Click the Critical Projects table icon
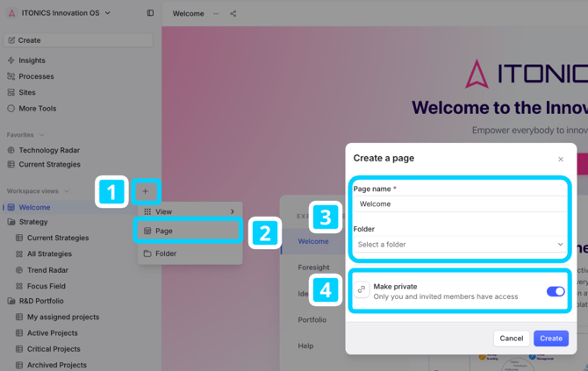The width and height of the screenshot is (588, 371). tap(19, 349)
